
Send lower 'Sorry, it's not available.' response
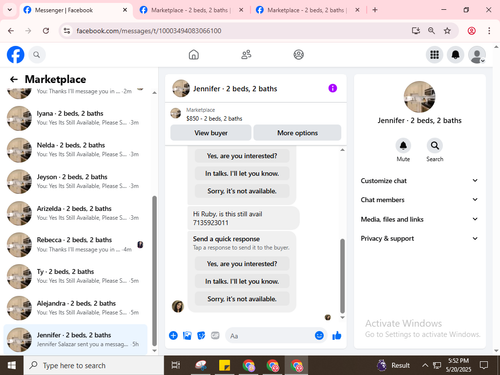coord(242,299)
